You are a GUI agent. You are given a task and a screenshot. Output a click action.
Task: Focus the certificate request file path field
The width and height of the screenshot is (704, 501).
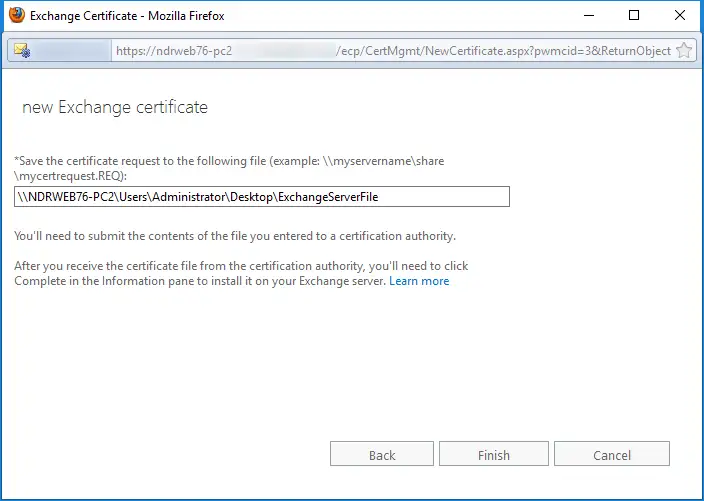pos(262,197)
